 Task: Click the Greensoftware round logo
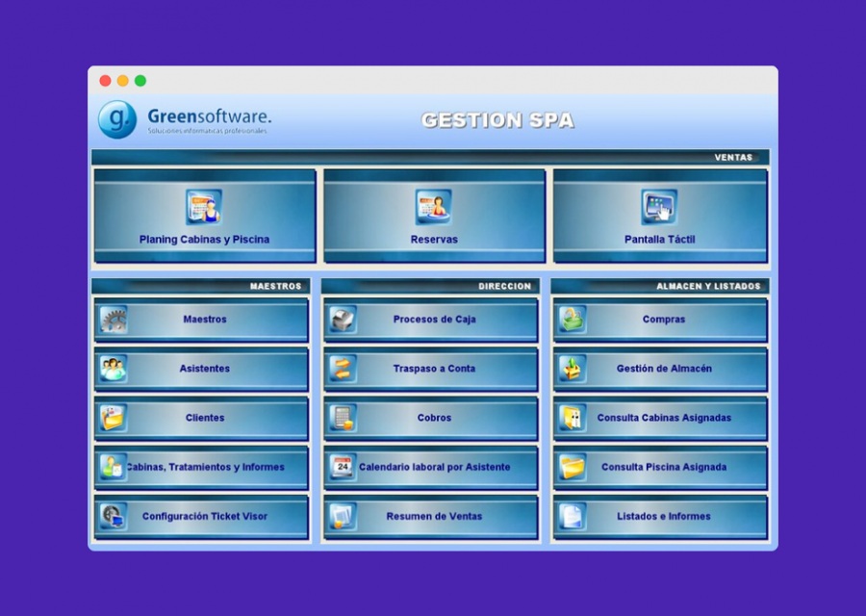point(117,119)
